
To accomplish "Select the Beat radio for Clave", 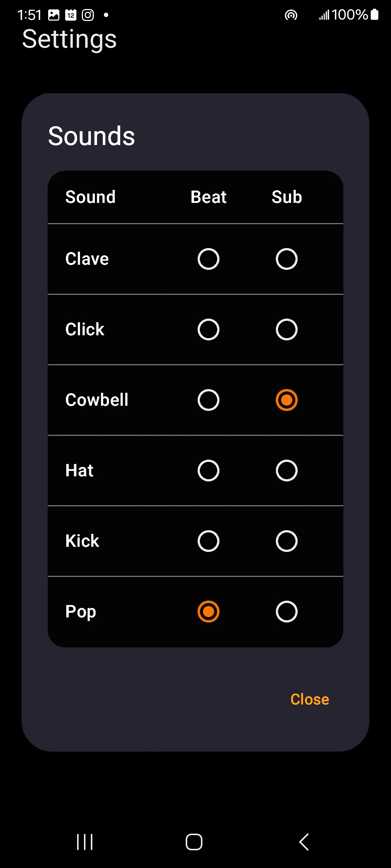I will pyautogui.click(x=208, y=259).
